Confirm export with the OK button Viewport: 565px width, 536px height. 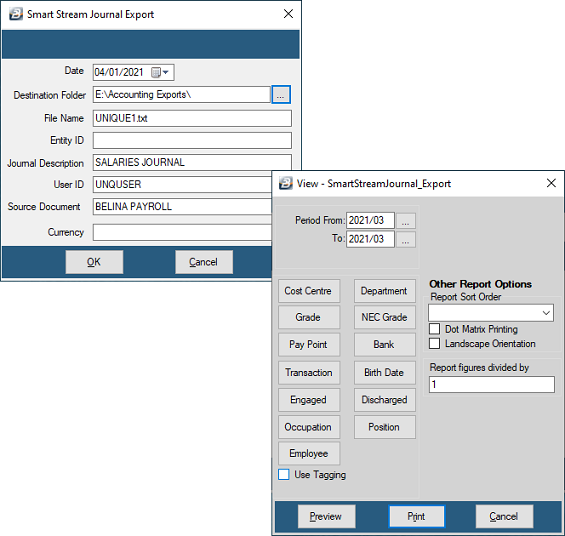[94, 262]
